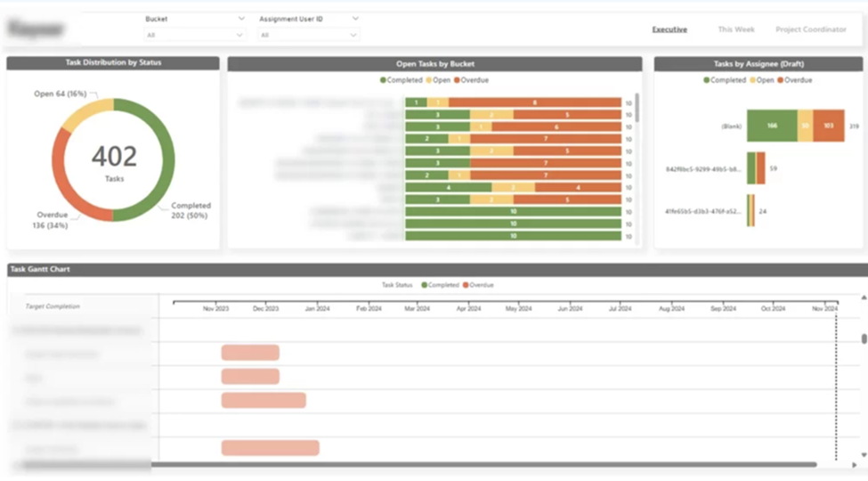Image resolution: width=868 pixels, height=481 pixels.
Task: Click Completed legend dot in Task Gantt Chart
Action: click(x=424, y=285)
